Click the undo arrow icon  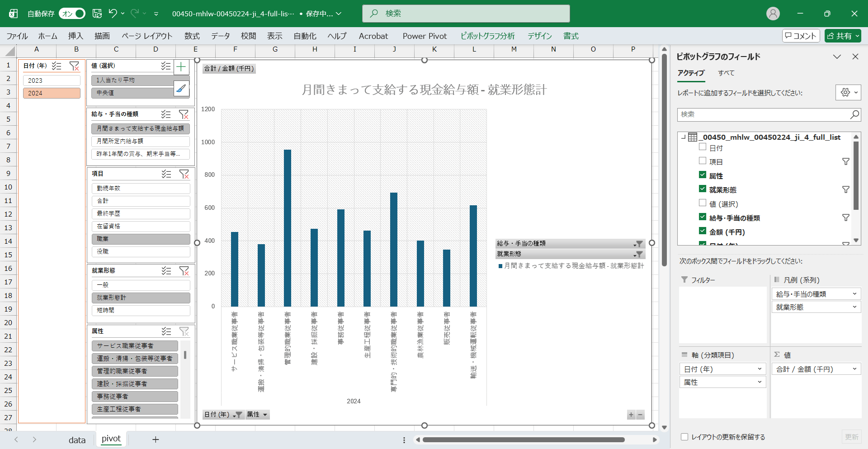tap(113, 14)
